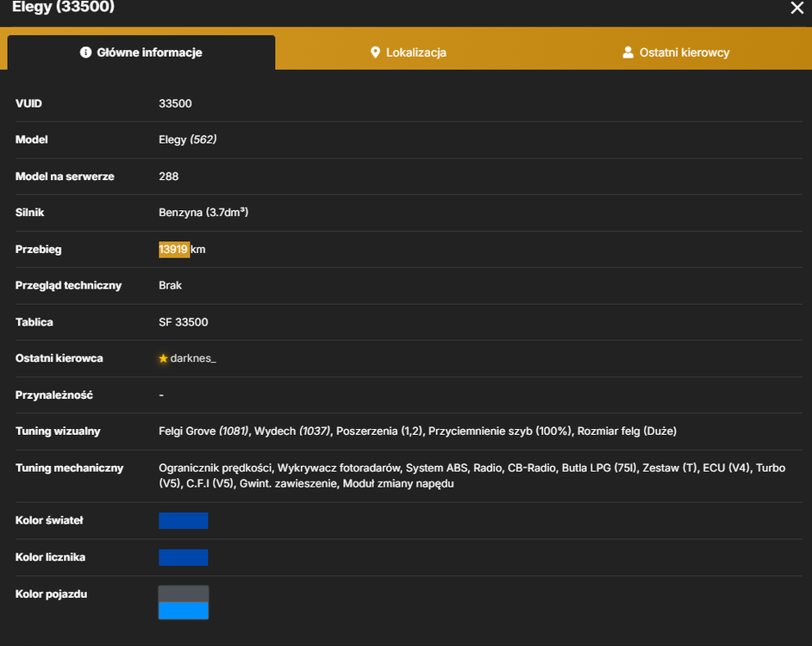
Task: Click the Przebieg row label
Action: point(38,250)
